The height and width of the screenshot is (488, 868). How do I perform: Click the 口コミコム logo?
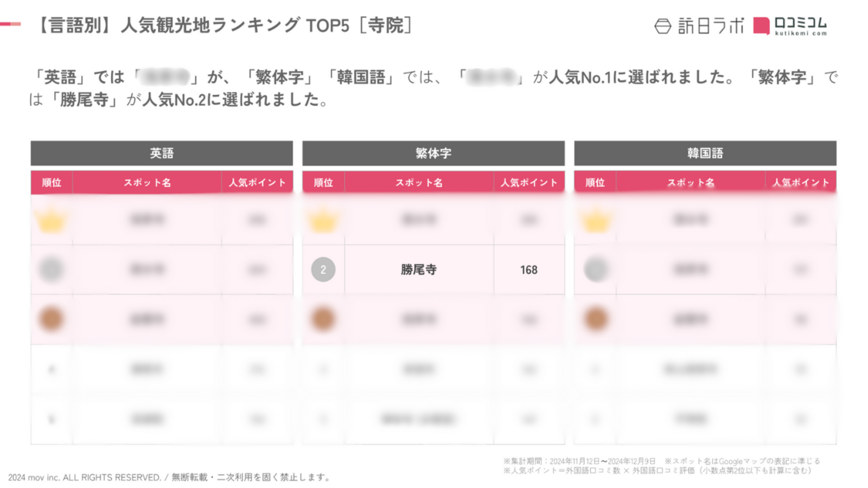790,25
